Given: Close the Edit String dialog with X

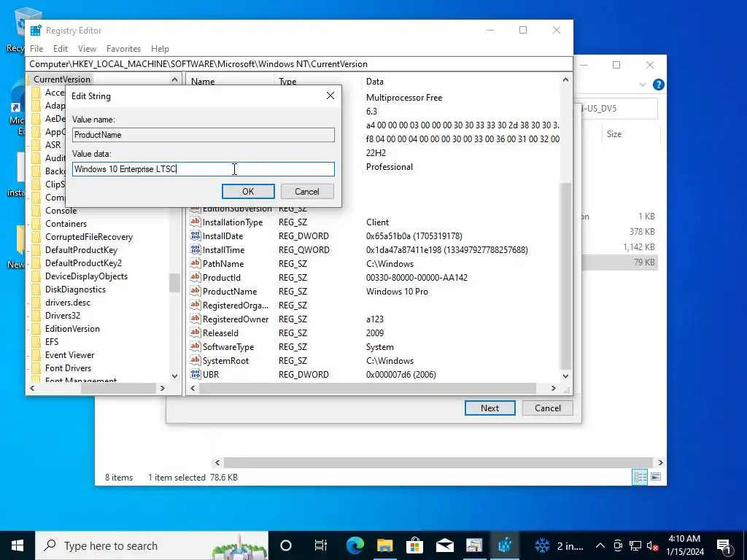Looking at the screenshot, I should click(x=330, y=96).
